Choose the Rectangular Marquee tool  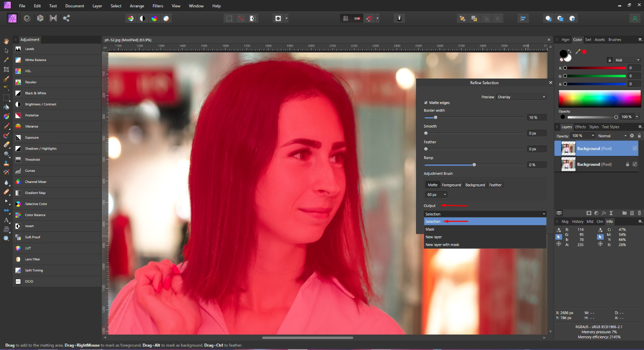(x=6, y=98)
